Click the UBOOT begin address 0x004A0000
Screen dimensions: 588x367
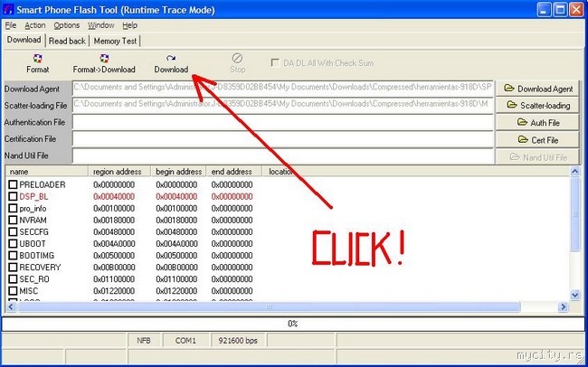pyautogui.click(x=176, y=244)
